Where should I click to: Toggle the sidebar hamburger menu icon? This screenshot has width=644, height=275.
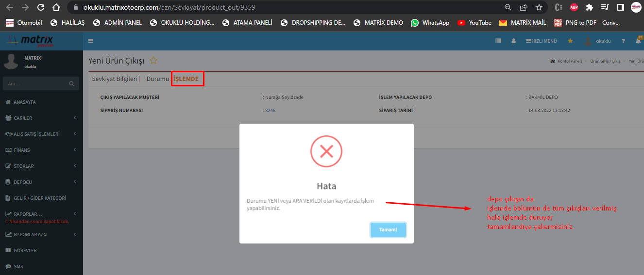(91, 41)
